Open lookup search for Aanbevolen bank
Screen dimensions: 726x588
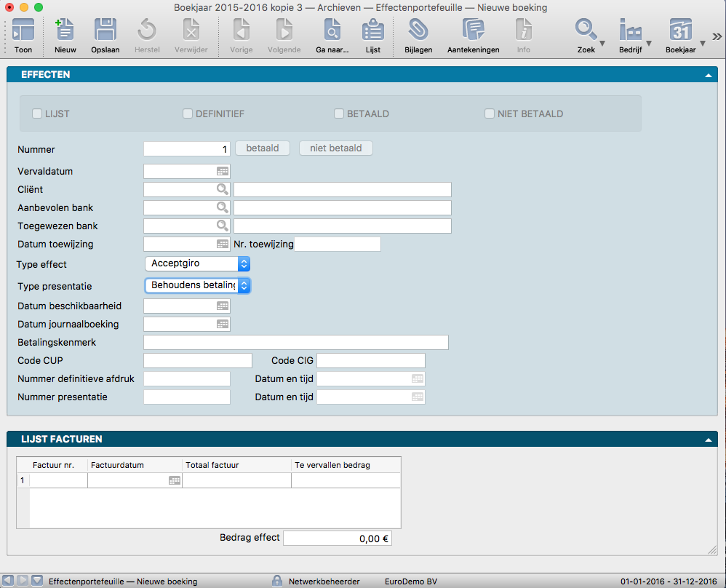point(223,207)
